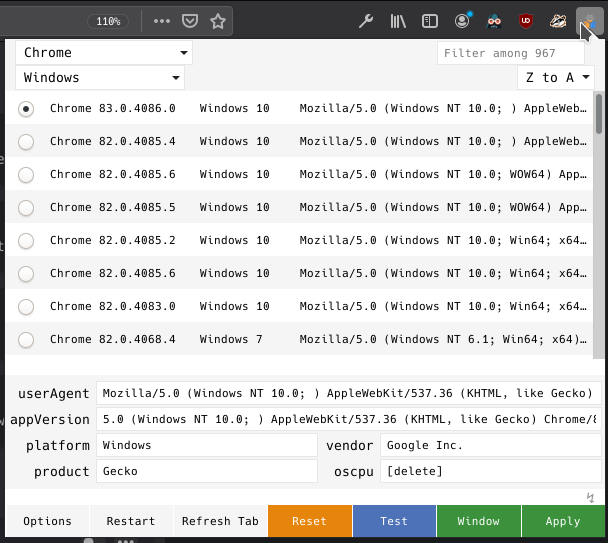Bookmark this page with star icon

pyautogui.click(x=218, y=21)
